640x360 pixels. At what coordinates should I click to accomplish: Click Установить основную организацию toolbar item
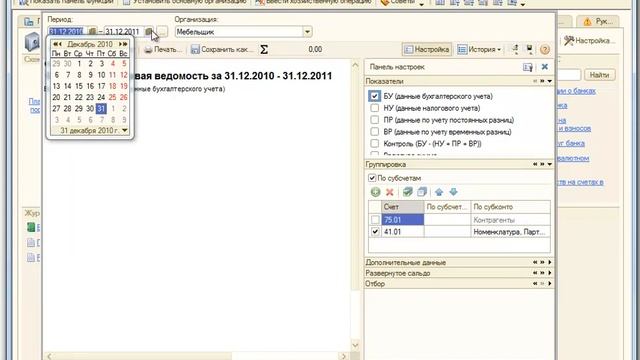(x=184, y=2)
